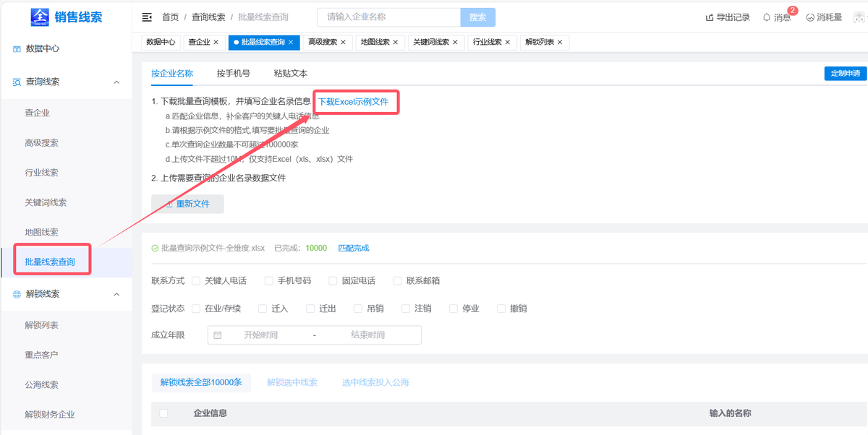This screenshot has width=868, height=435.
Task: Switch to the 数据中心 page tab
Action: pyautogui.click(x=161, y=43)
